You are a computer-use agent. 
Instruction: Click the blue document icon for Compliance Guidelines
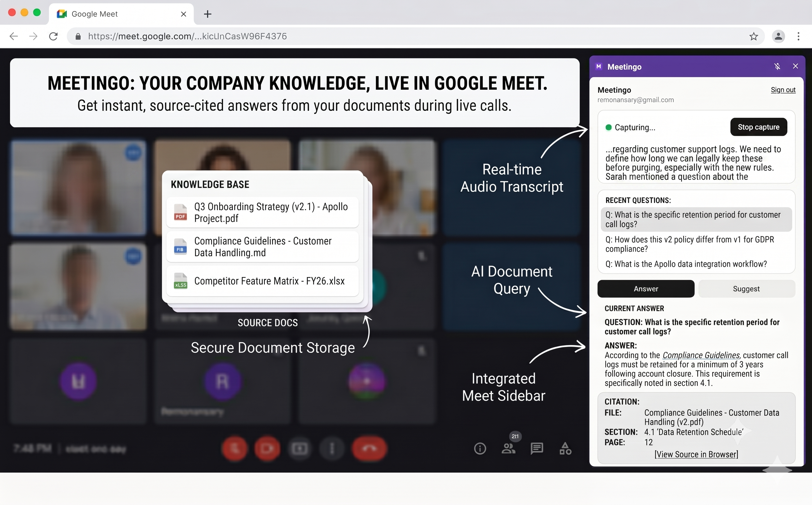point(180,247)
